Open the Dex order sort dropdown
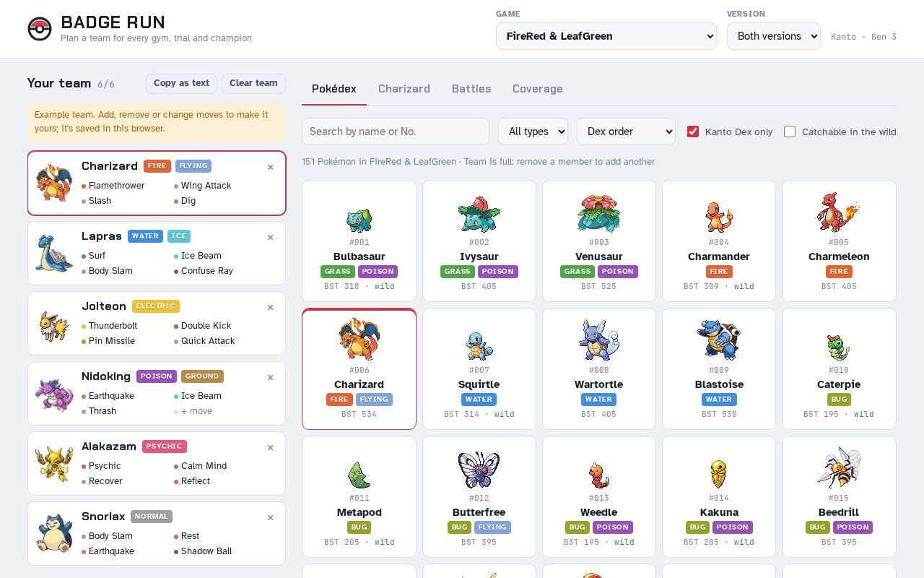 point(626,131)
